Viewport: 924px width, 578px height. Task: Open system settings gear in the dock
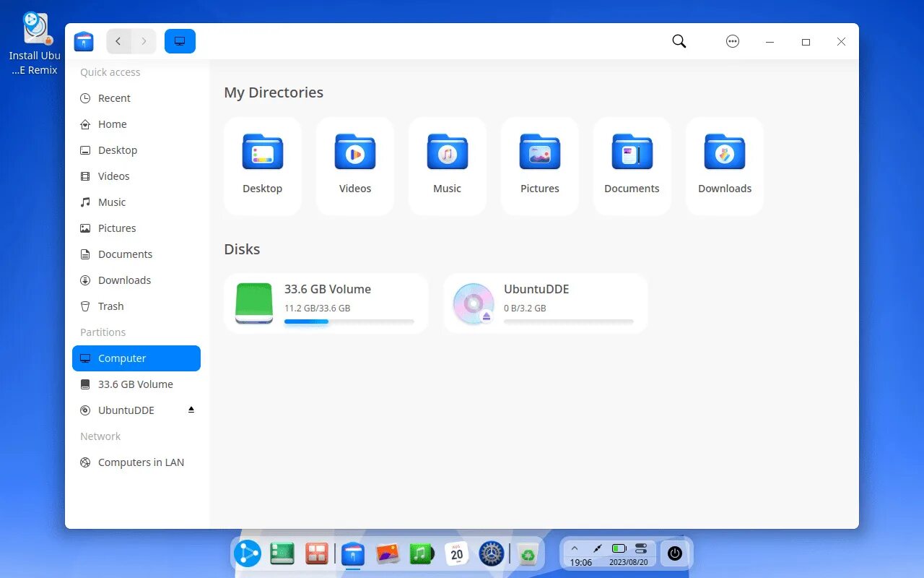[x=492, y=554]
